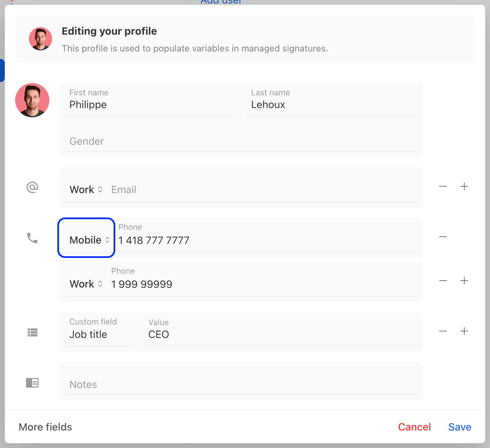This screenshot has width=490, height=448.
Task: Click the large profile photo beside First name
Action: pyautogui.click(x=32, y=100)
